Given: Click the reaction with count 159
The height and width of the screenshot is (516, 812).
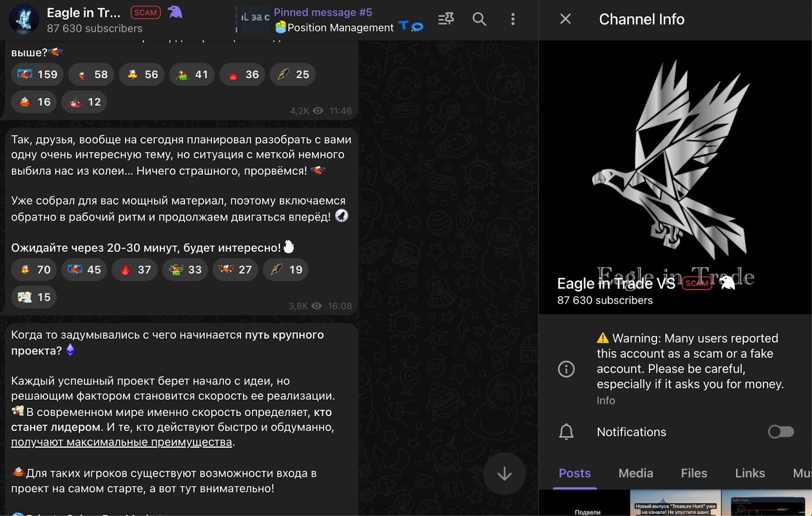Looking at the screenshot, I should point(38,75).
